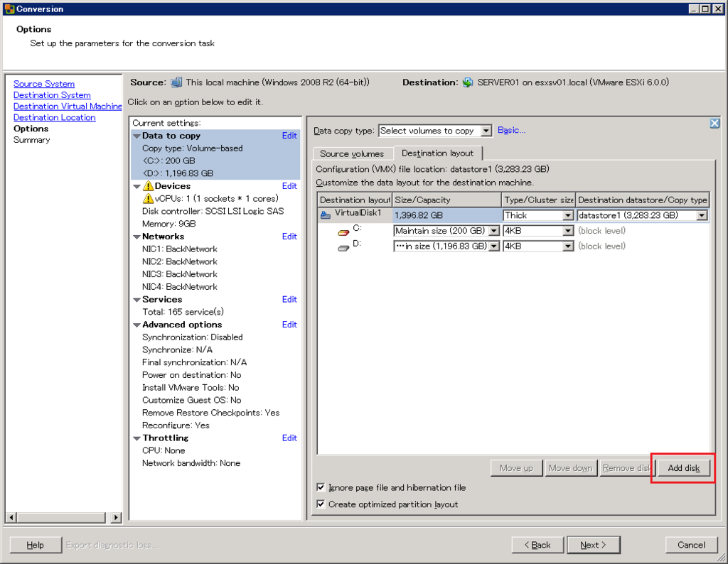Image resolution: width=728 pixels, height=564 pixels.
Task: Click the C: volume icon
Action: coord(343,232)
